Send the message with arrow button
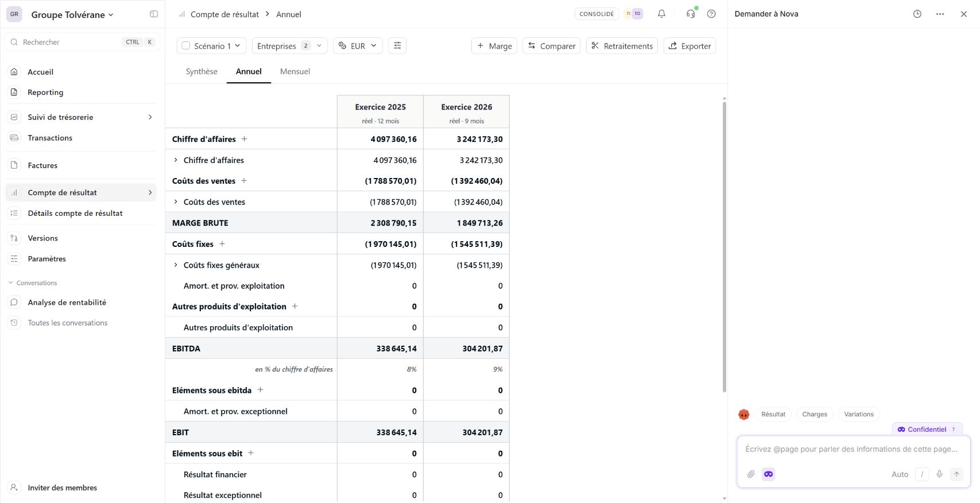Viewport: 980px width, 503px height. pyautogui.click(x=956, y=474)
